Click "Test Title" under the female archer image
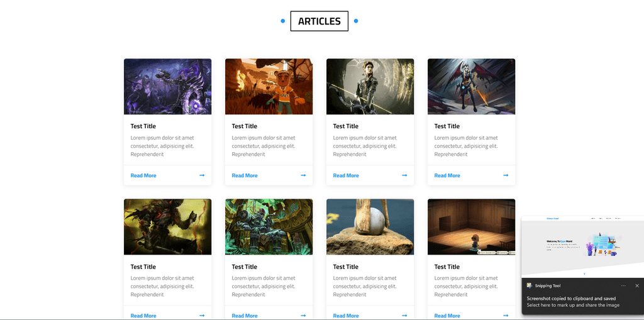The image size is (644, 320). point(346,126)
